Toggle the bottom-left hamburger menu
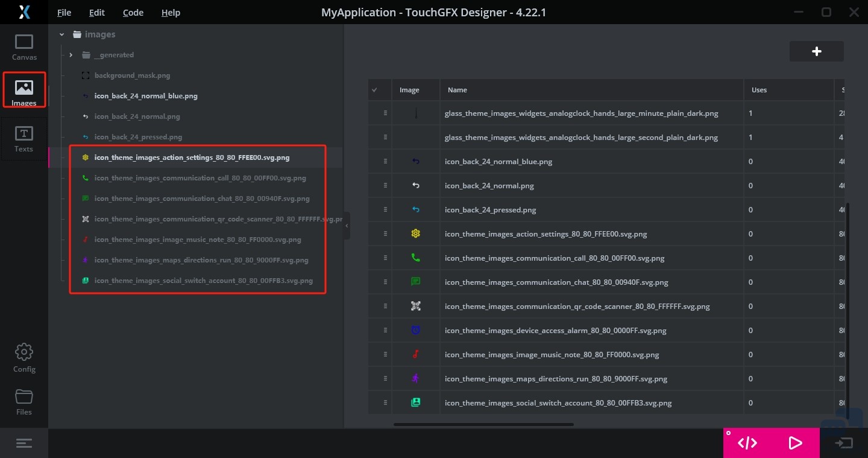 24,444
